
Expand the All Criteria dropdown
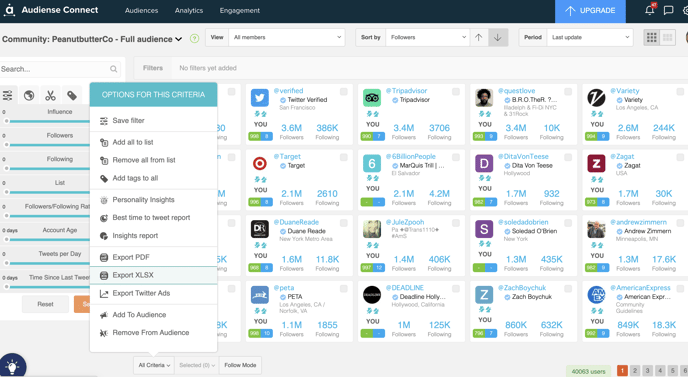[154, 365]
